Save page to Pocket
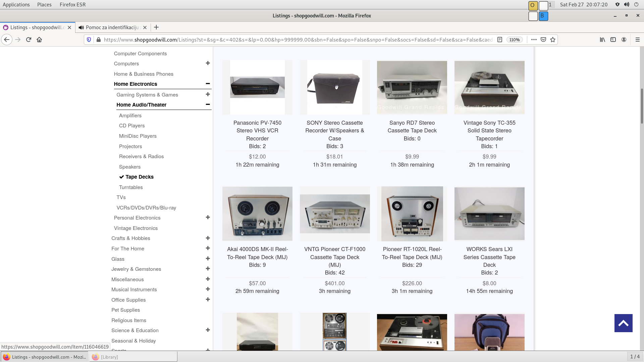The image size is (644, 362). (x=543, y=40)
